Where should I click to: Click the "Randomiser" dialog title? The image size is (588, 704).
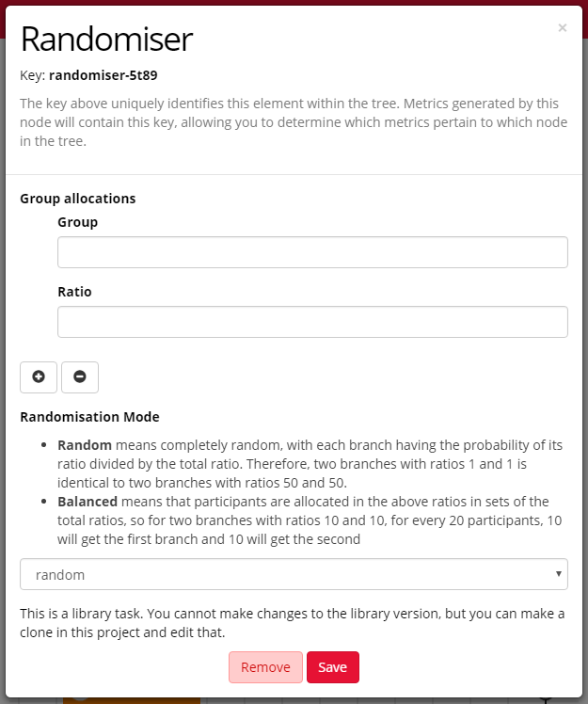tap(106, 39)
